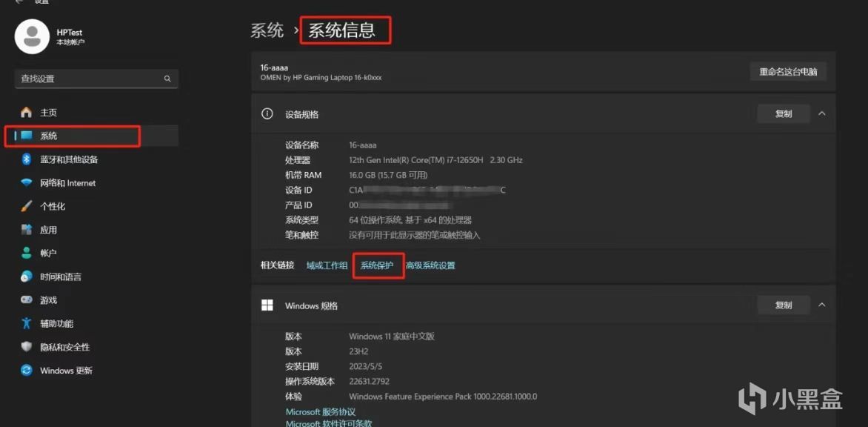
Task: Collapse the Windows 规格 section chevron
Action: click(822, 305)
